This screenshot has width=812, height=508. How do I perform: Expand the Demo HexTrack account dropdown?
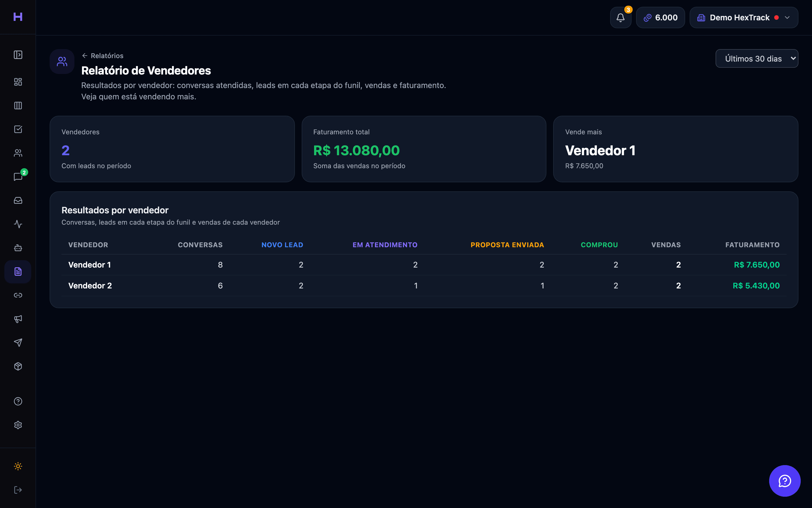[743, 17]
